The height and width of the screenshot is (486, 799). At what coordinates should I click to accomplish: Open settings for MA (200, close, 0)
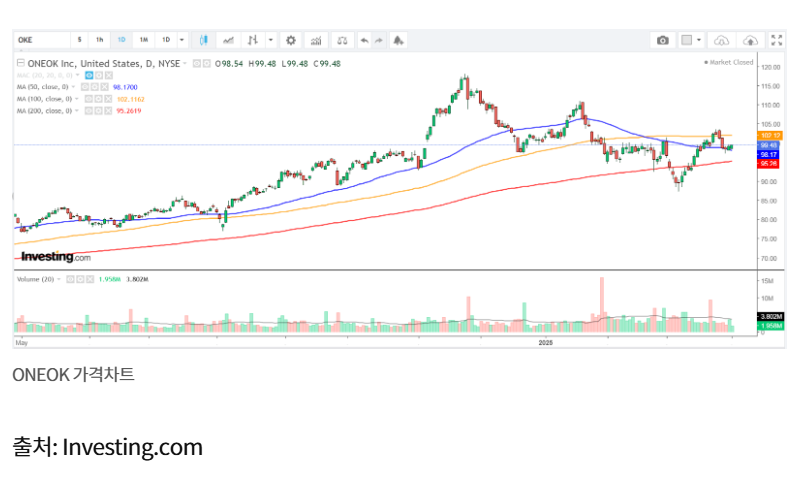click(98, 111)
